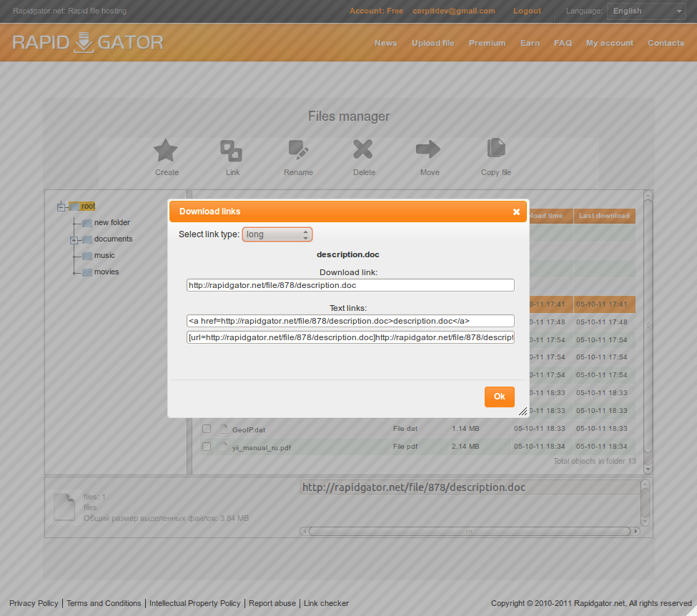Click the file list scroll-down arrow
The height and width of the screenshot is (616, 697).
click(x=648, y=469)
